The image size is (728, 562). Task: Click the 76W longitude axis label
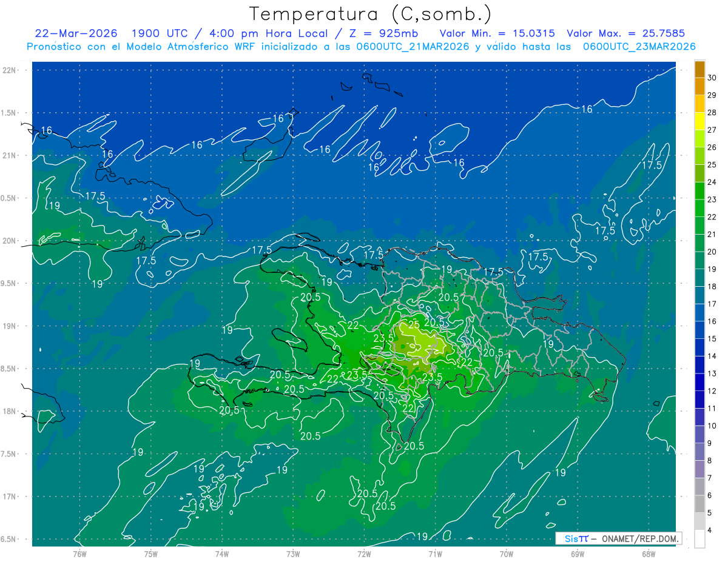click(x=79, y=554)
